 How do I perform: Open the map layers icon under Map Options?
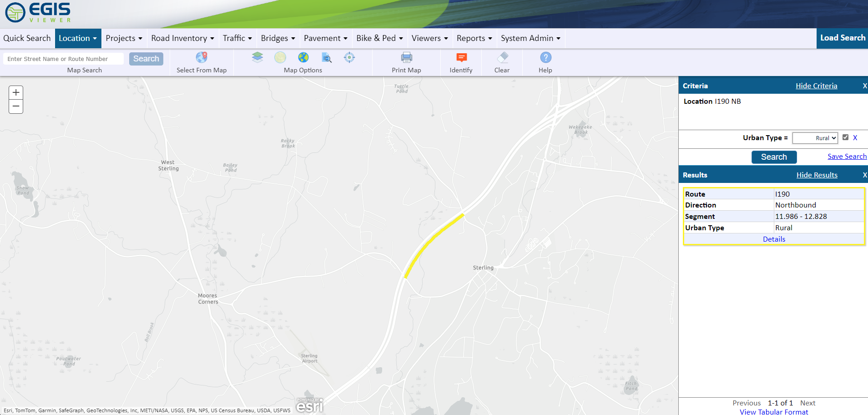click(x=257, y=58)
